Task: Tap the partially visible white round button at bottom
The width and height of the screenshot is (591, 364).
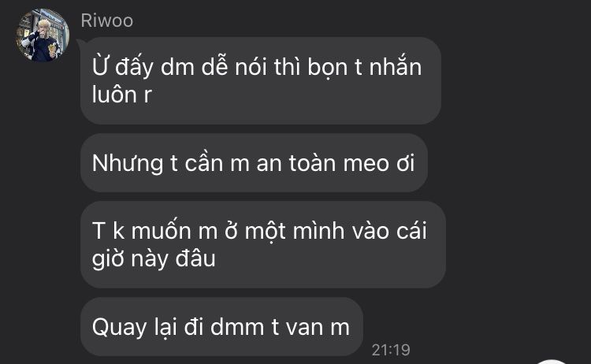Action: pos(552,362)
